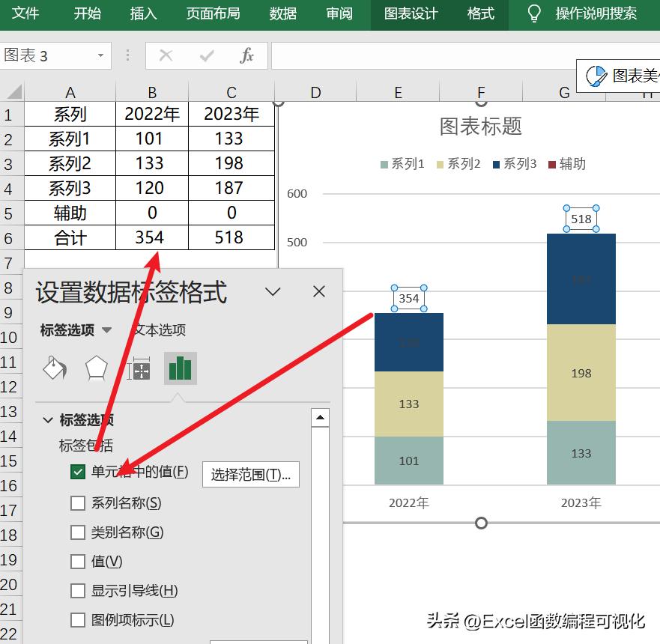Click the 2022年 segment labeled 101

coord(409,461)
